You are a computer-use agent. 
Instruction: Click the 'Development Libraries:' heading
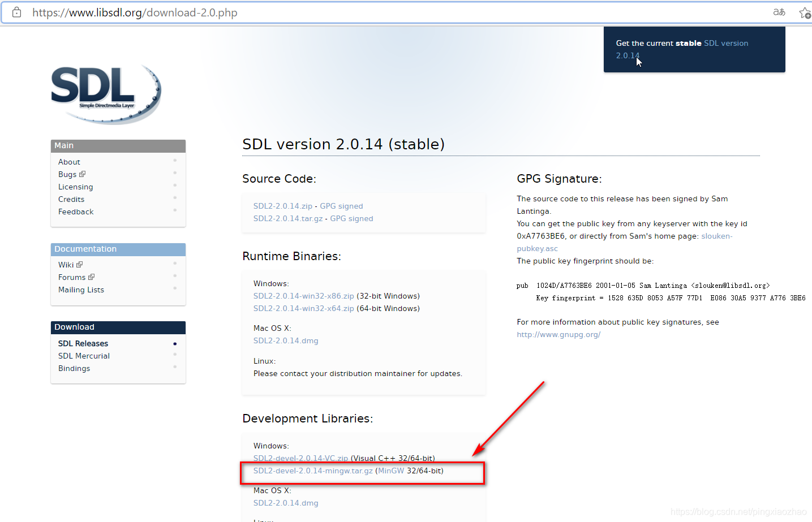pyautogui.click(x=307, y=419)
